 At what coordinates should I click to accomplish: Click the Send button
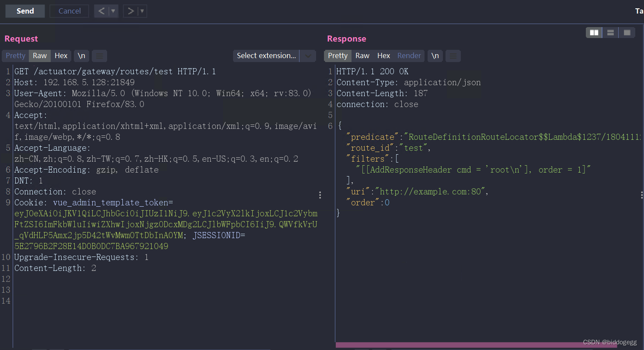click(x=25, y=11)
